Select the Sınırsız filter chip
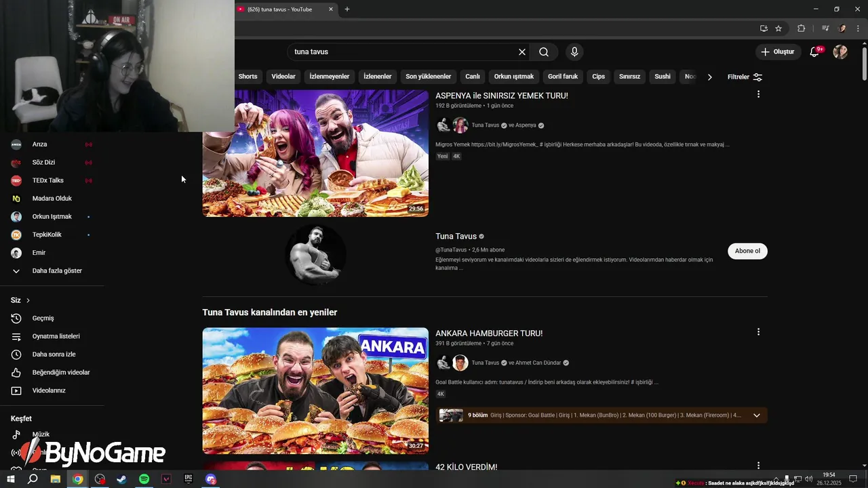The height and width of the screenshot is (488, 868). click(630, 77)
